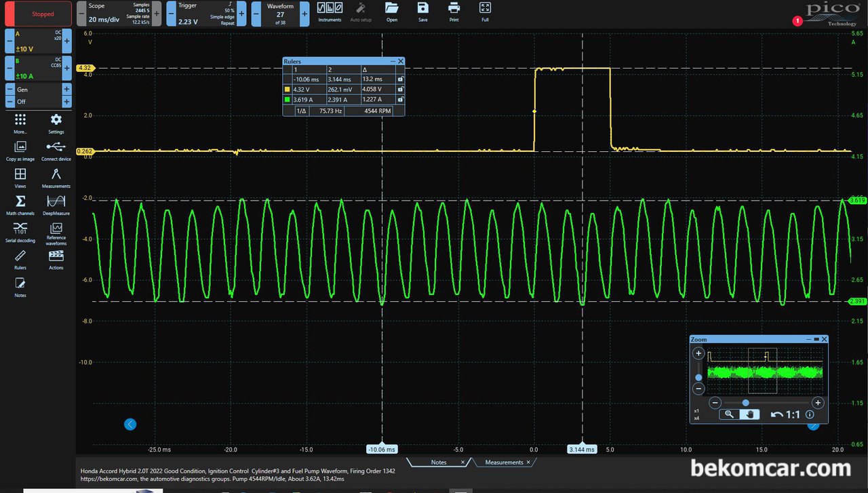Increase the Trigger level
This screenshot has width=868, height=493.
241,14
